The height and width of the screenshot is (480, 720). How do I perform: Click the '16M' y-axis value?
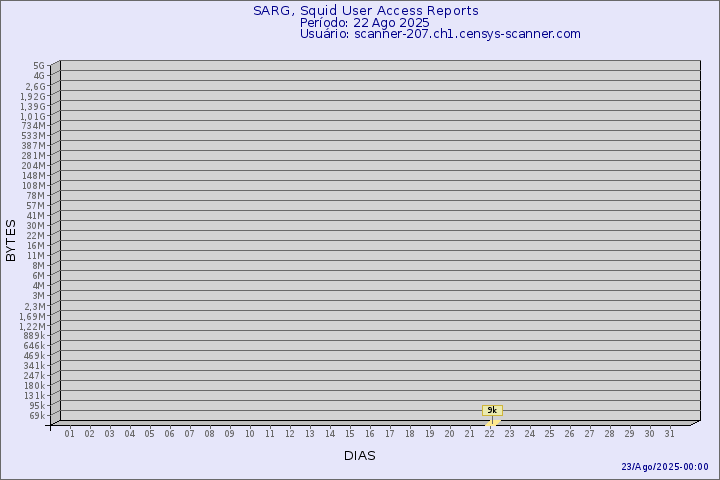(x=36, y=246)
